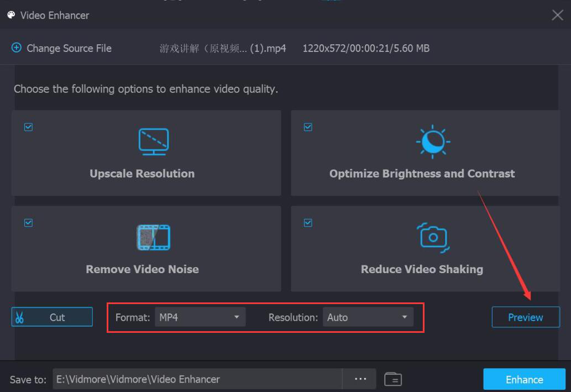The image size is (571, 392).
Task: Uncheck the Upscale Resolution checkbox
Action: tap(28, 127)
